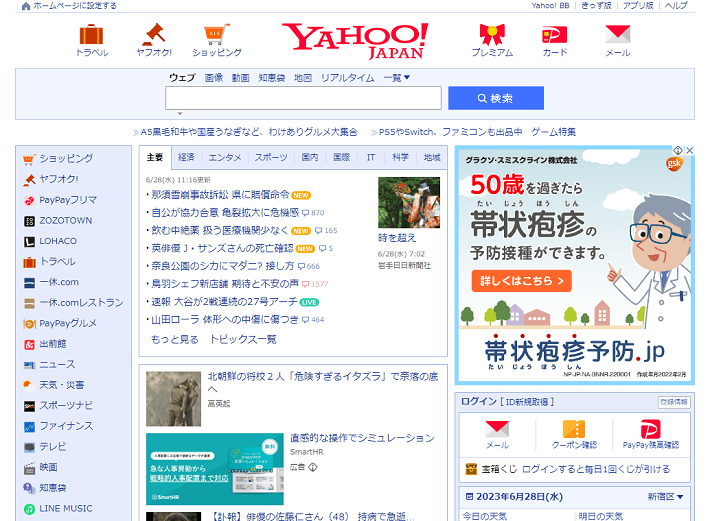Click the ad info icon on the banner
Screen dimensions: 710x521
[x=678, y=150]
